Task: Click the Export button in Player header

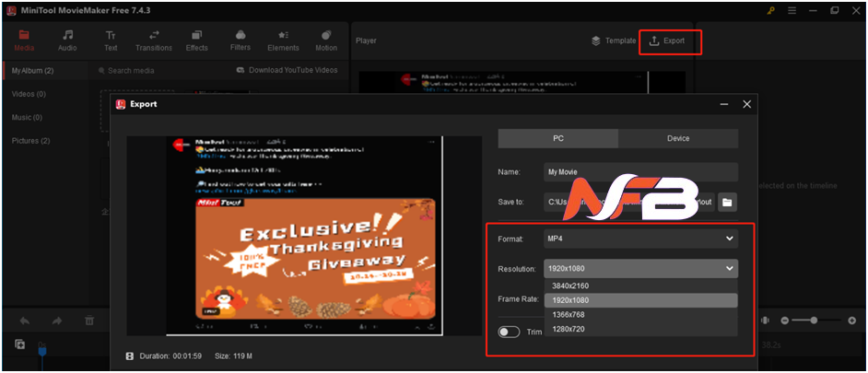Action: coord(668,41)
